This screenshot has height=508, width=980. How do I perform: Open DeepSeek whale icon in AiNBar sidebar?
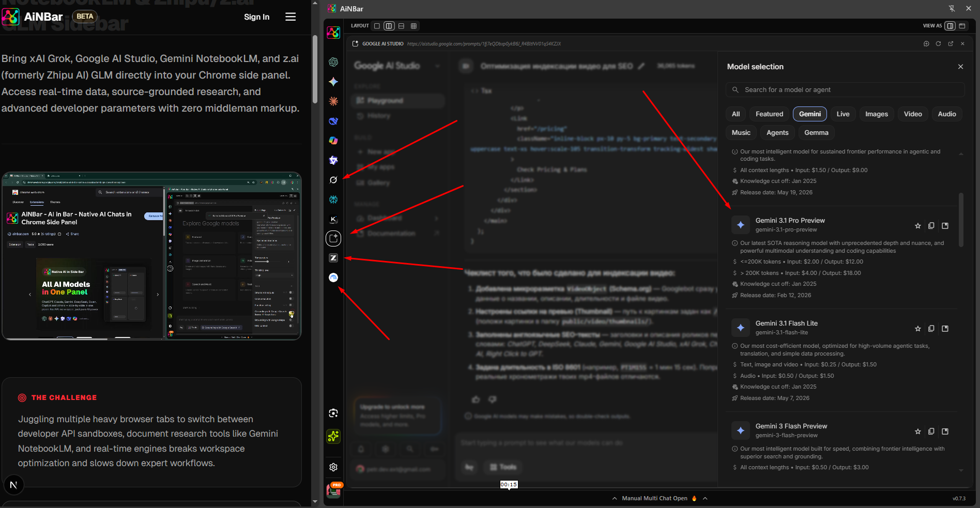point(333,121)
